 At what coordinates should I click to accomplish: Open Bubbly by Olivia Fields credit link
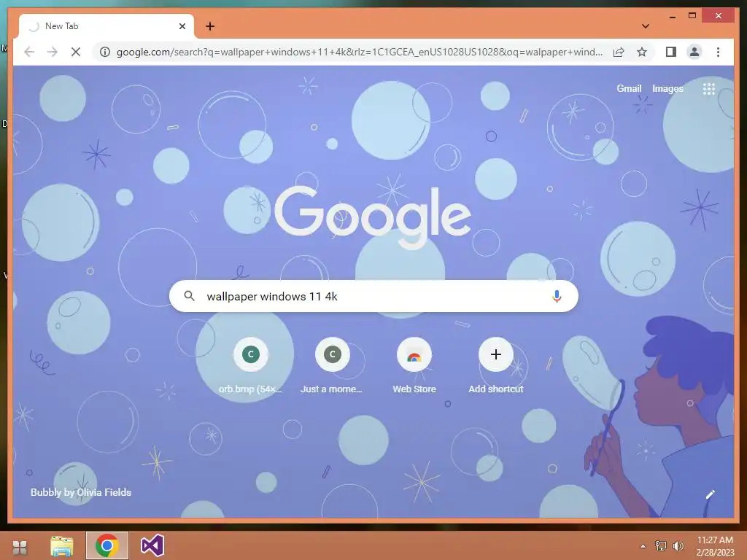point(81,492)
